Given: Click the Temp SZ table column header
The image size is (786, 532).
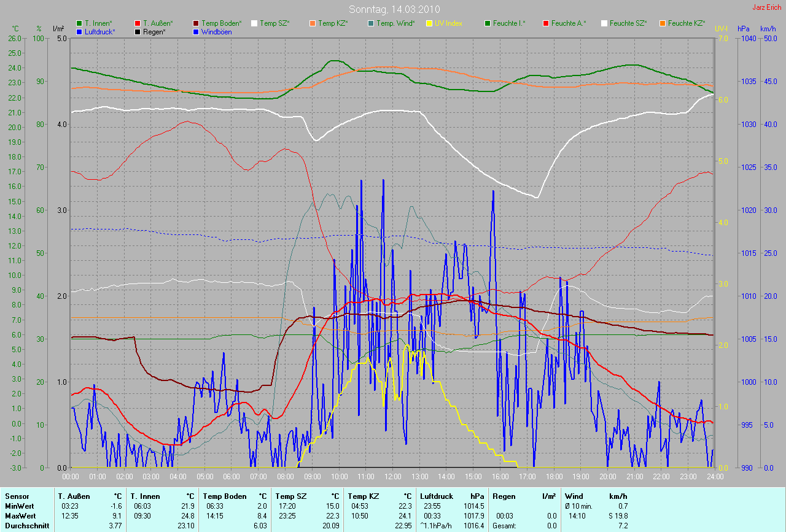Looking at the screenshot, I should [290, 496].
